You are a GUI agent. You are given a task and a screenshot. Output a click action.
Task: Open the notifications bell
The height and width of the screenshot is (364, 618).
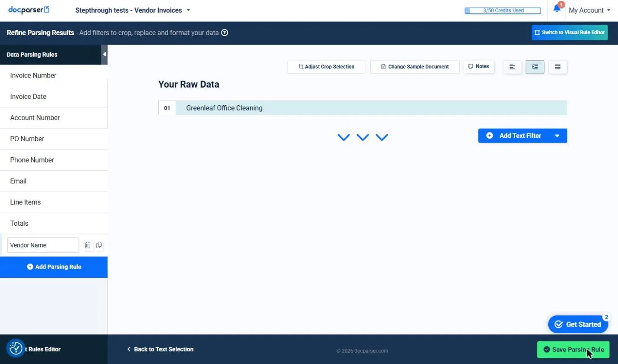tap(557, 9)
